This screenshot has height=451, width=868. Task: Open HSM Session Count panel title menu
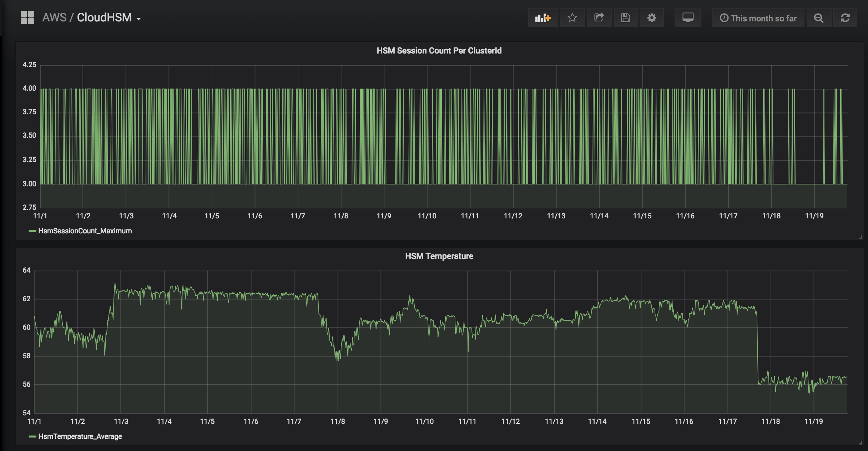pyautogui.click(x=439, y=51)
